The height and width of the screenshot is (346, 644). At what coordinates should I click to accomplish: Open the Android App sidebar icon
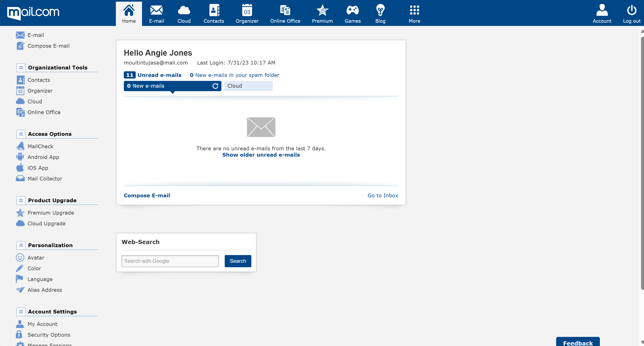pos(20,157)
